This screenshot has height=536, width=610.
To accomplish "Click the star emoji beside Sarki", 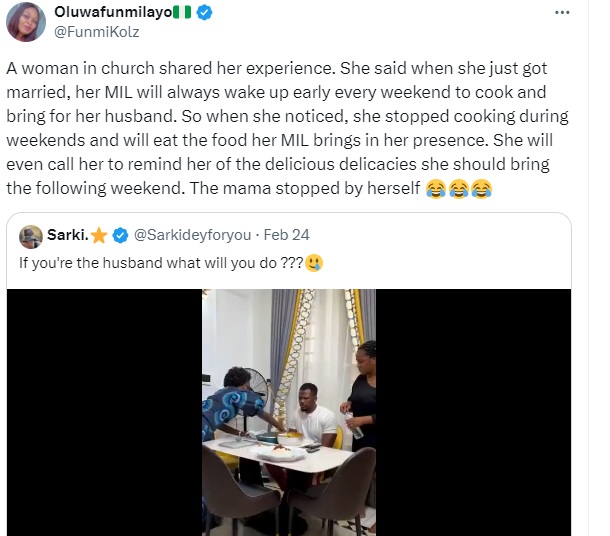I will 99,235.
